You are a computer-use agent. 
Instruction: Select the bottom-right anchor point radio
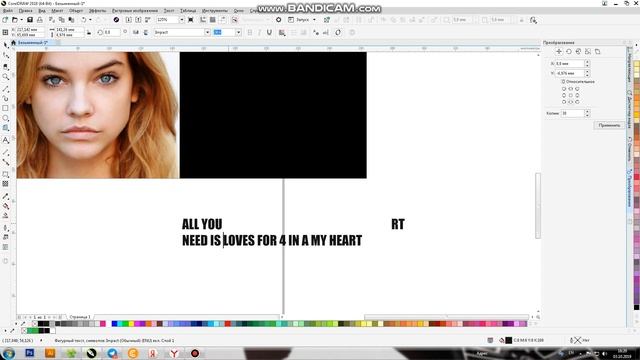[x=577, y=102]
